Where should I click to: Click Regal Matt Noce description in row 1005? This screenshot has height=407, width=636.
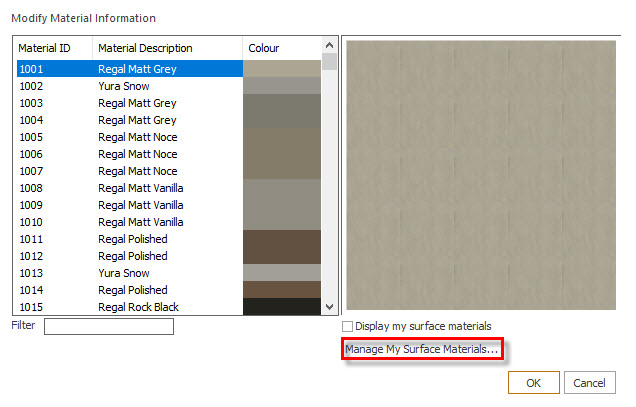[138, 137]
